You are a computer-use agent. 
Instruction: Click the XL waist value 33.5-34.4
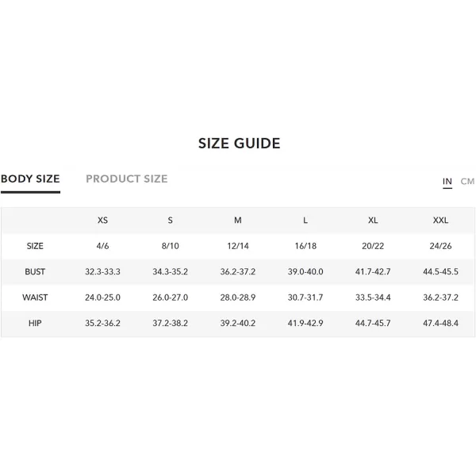373,297
